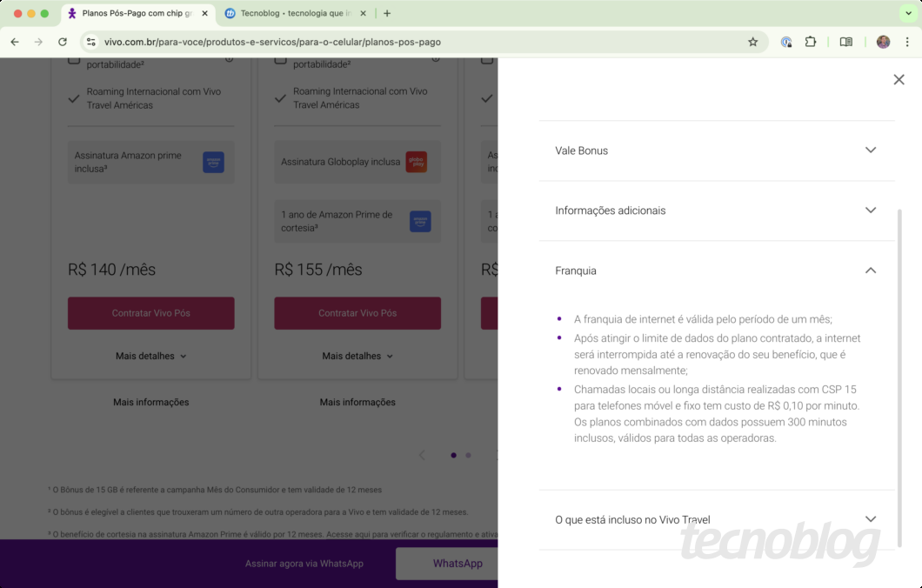Viewport: 922px width, 588px height.
Task: Bookmark this page with the star icon
Action: 752,42
